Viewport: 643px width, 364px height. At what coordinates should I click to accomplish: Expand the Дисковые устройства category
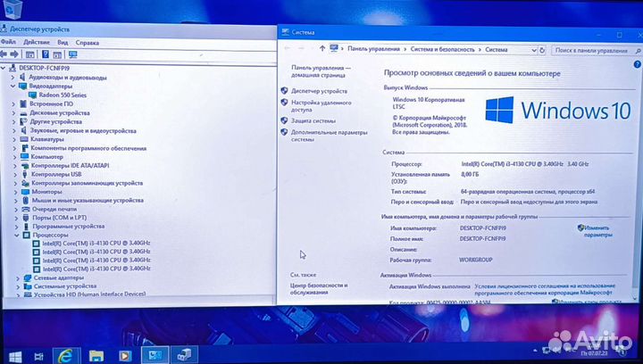click(13, 112)
